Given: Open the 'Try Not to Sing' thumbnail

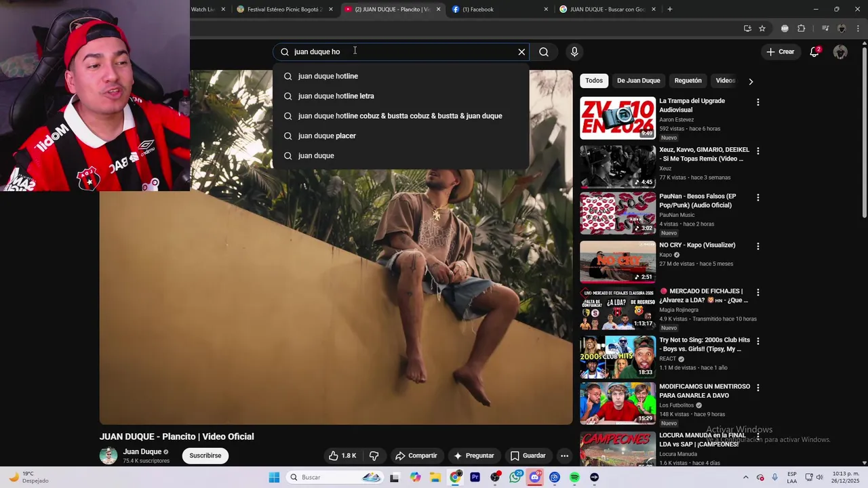Looking at the screenshot, I should tap(618, 357).
